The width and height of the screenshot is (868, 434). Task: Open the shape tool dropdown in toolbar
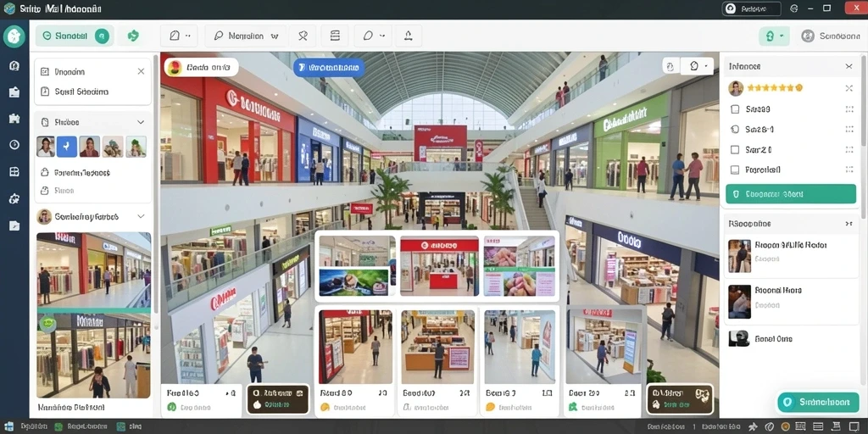[180, 36]
